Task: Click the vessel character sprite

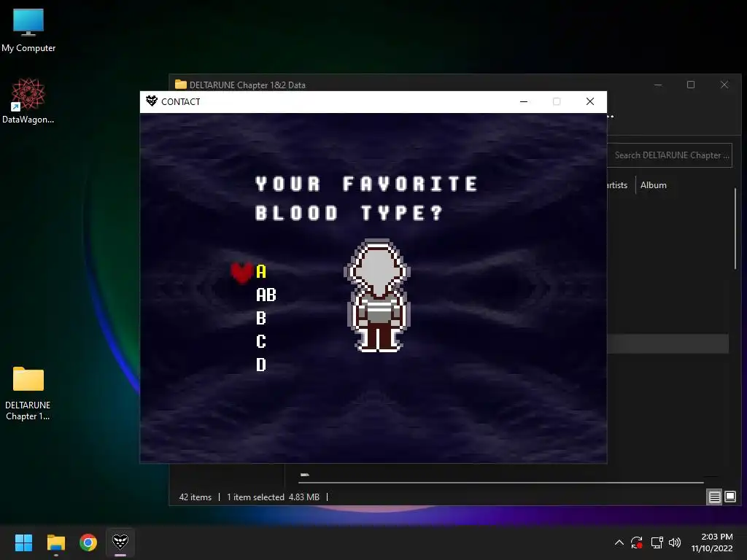Action: click(377, 296)
